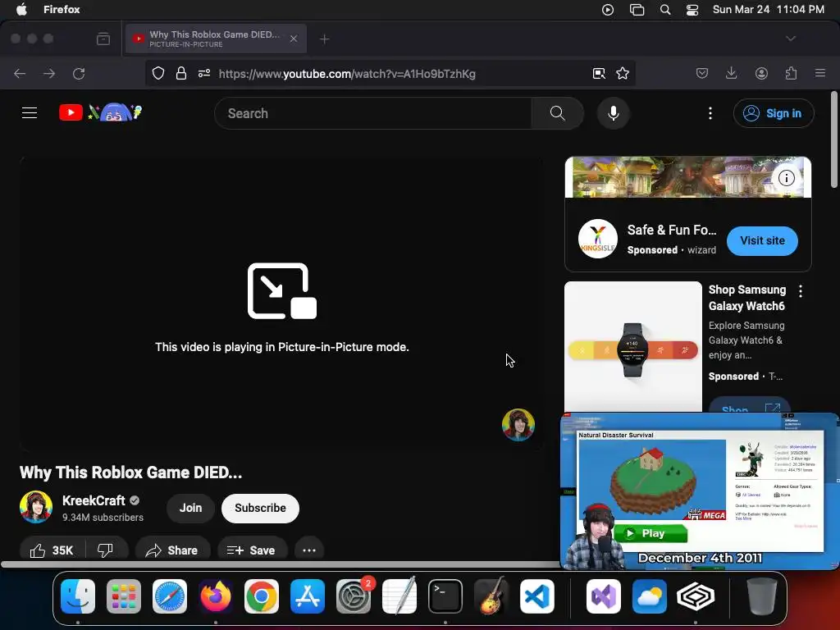Open Firefox extensions puzzle icon
The width and height of the screenshot is (840, 630).
click(x=791, y=73)
